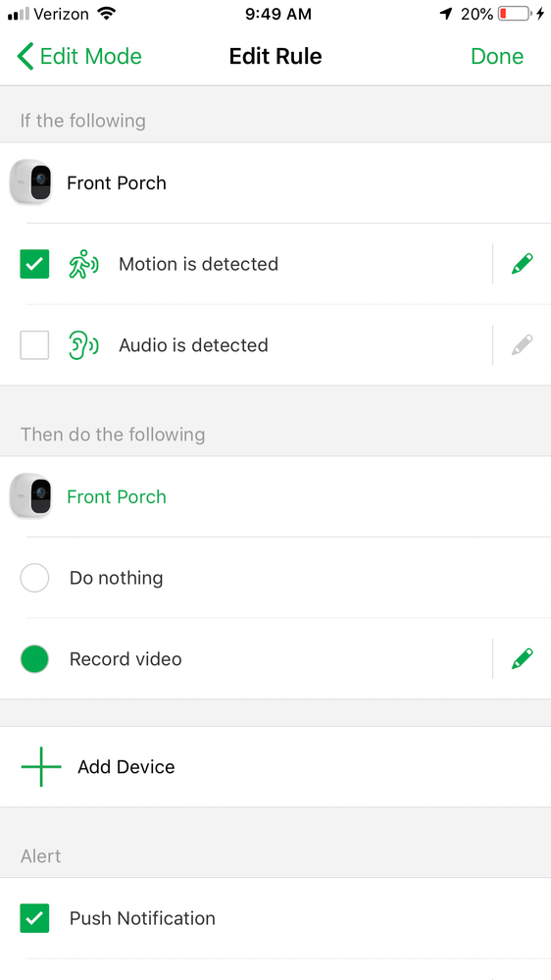Tap the battery indicator in status bar

[515, 14]
